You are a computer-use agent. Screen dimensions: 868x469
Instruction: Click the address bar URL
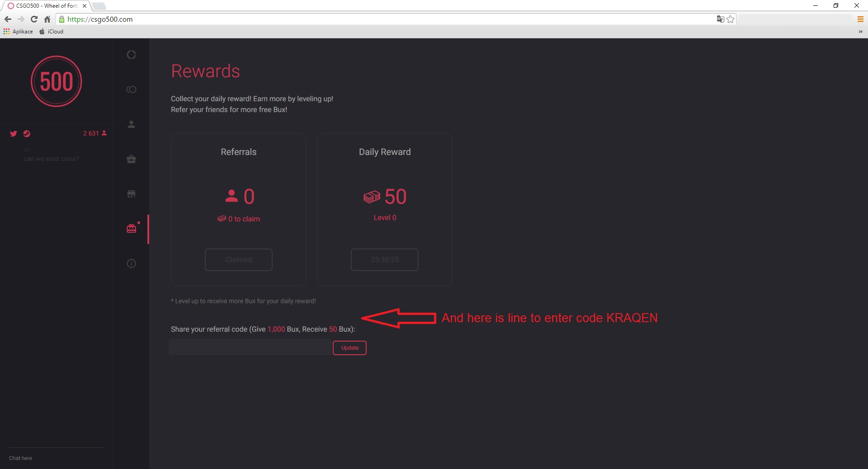(x=100, y=19)
